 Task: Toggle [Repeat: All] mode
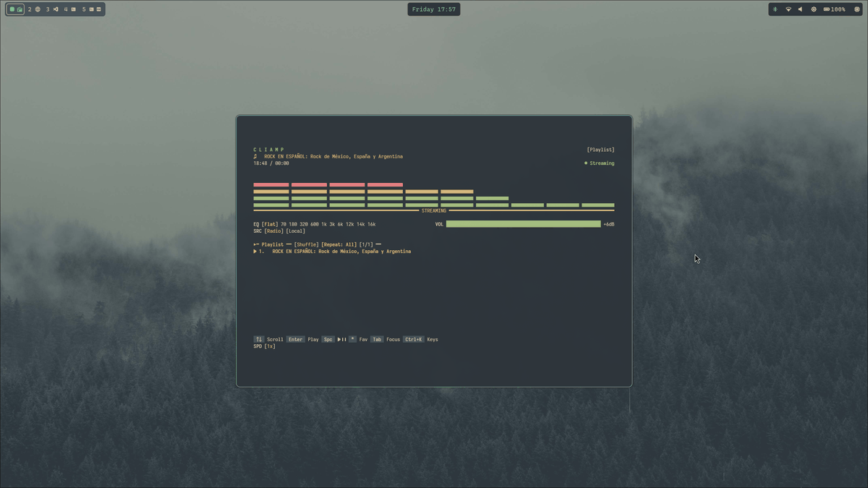point(339,244)
